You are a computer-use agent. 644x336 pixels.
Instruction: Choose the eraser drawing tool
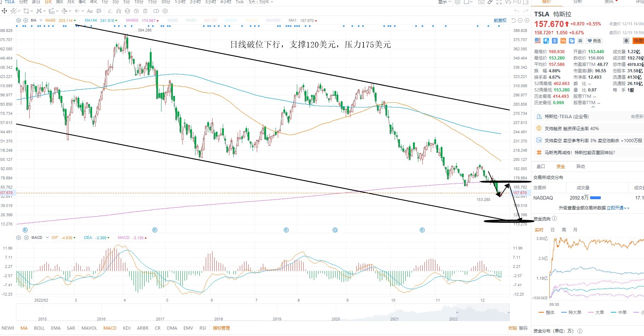[x=109, y=11]
